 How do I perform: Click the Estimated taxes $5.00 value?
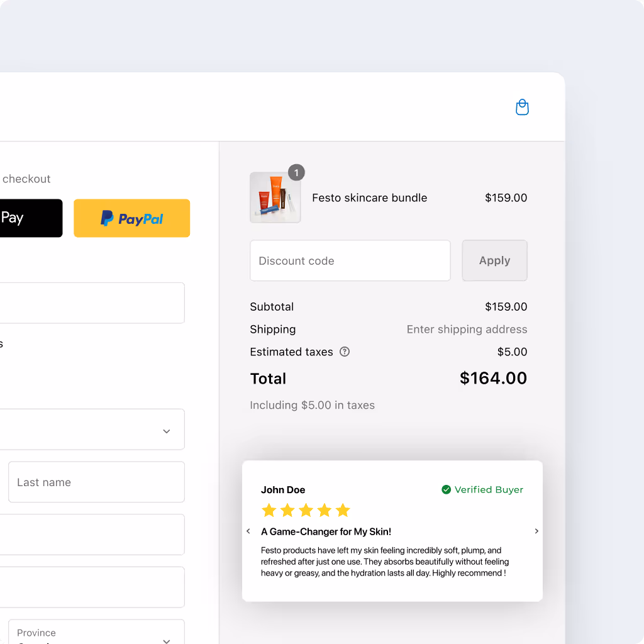pyautogui.click(x=512, y=352)
